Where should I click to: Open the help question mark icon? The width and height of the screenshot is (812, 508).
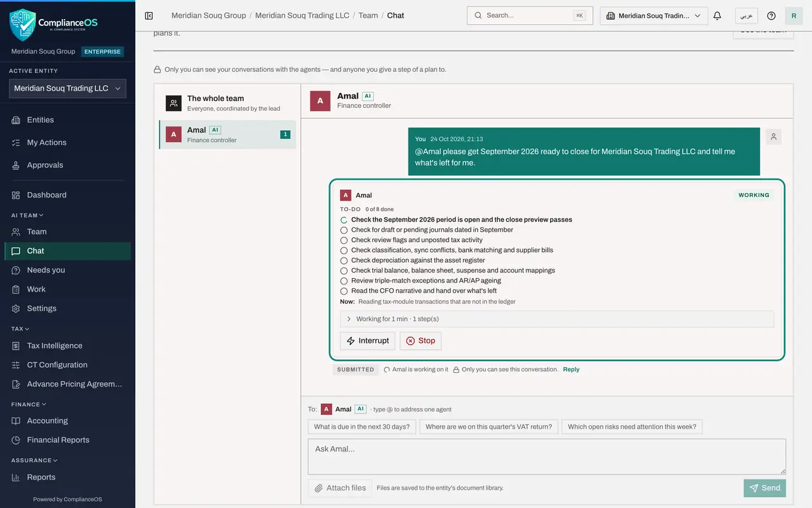[771, 16]
